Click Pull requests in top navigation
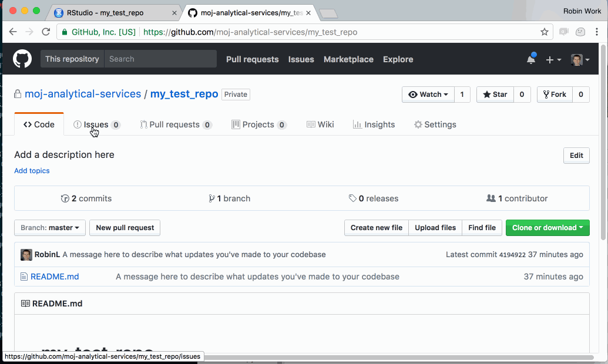Viewport: 608px width, 364px height. (253, 59)
